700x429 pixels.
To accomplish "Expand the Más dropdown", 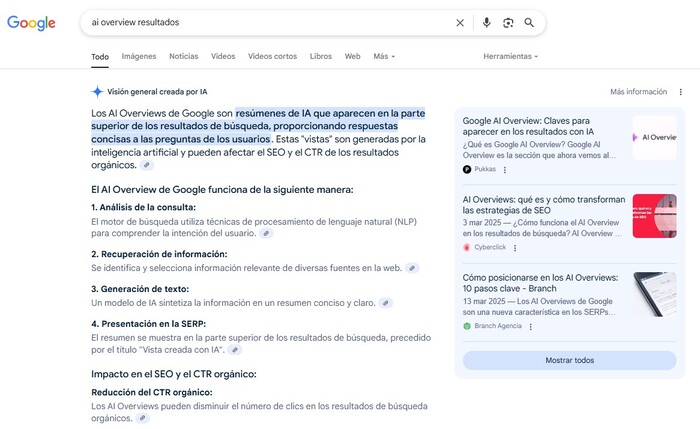I will (x=384, y=56).
